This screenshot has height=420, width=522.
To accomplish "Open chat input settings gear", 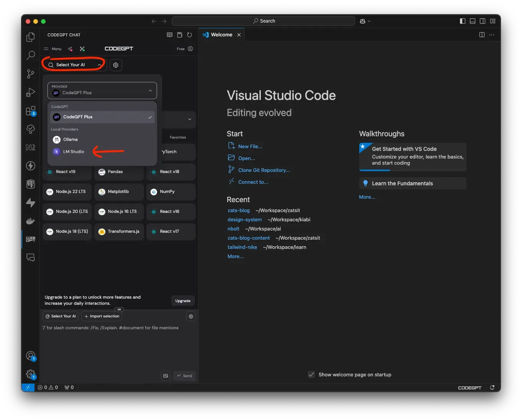I will (x=191, y=316).
